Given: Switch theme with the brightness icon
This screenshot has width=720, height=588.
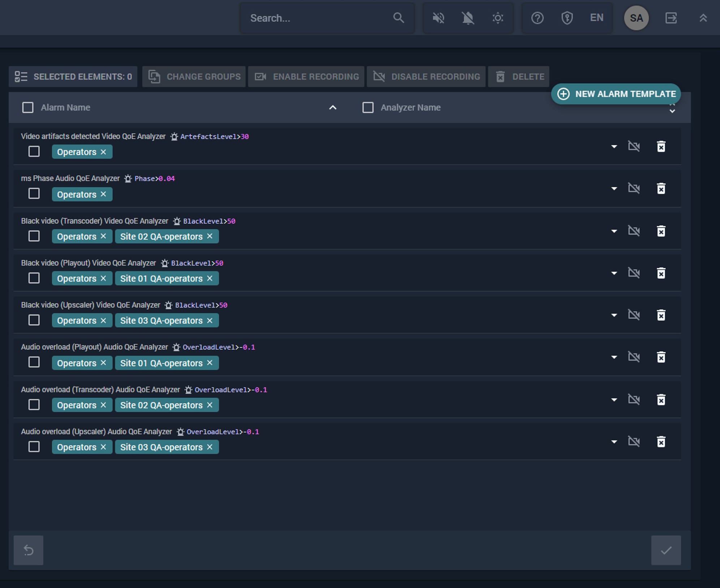Looking at the screenshot, I should tap(498, 18).
